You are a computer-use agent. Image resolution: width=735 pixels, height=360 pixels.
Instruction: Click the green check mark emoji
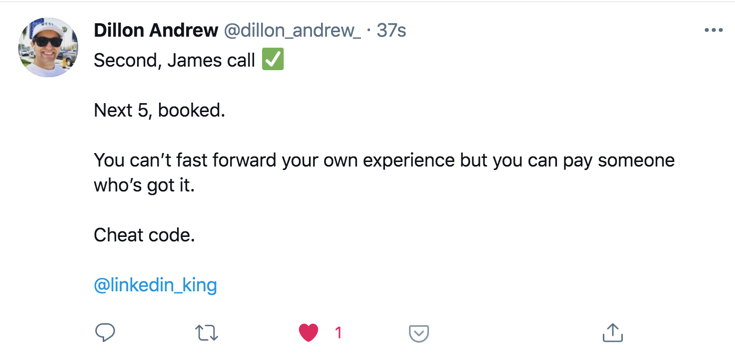(x=273, y=60)
